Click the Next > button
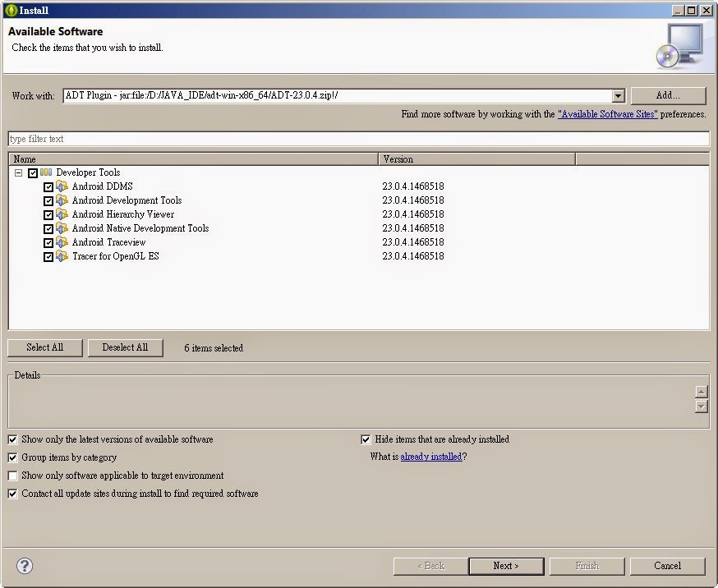 (506, 566)
